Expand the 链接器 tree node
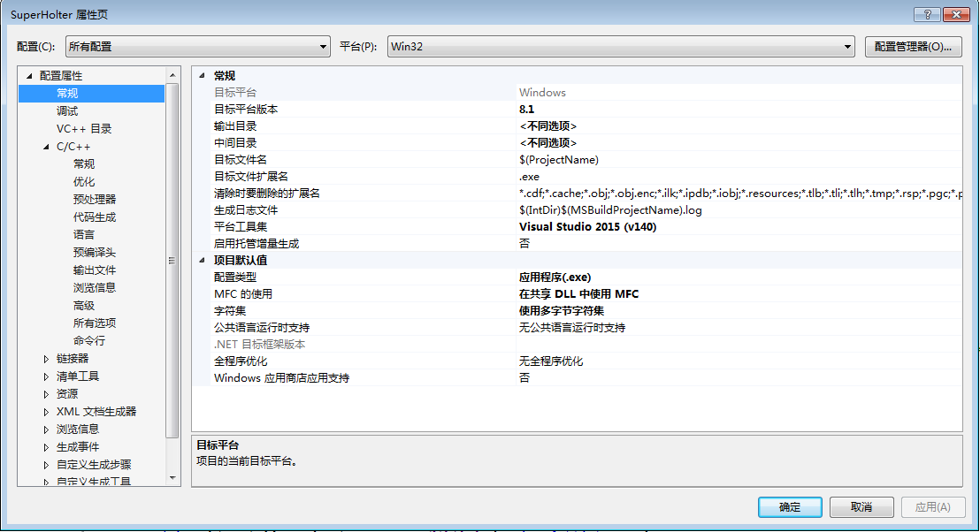980x532 pixels. click(x=46, y=359)
